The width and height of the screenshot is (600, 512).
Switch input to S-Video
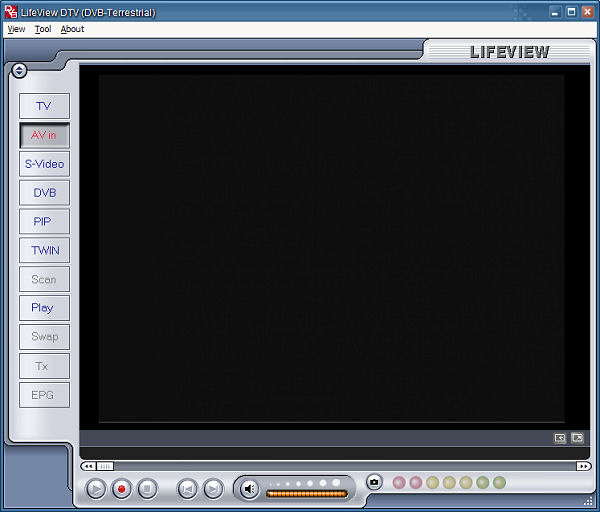tap(44, 164)
